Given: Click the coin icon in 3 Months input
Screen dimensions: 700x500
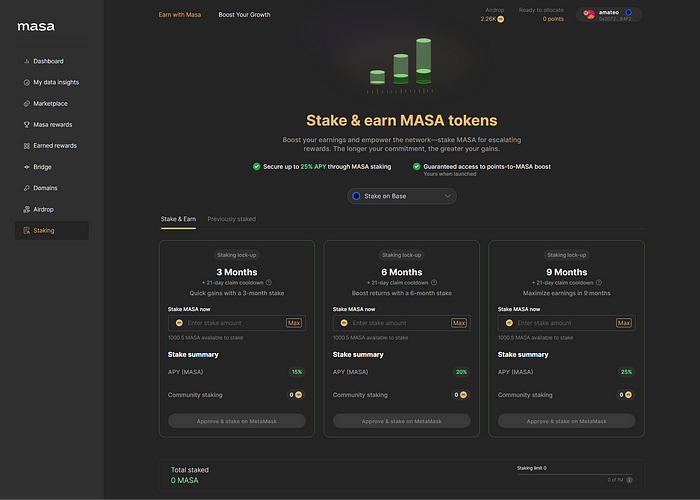Looking at the screenshot, I should [x=179, y=323].
